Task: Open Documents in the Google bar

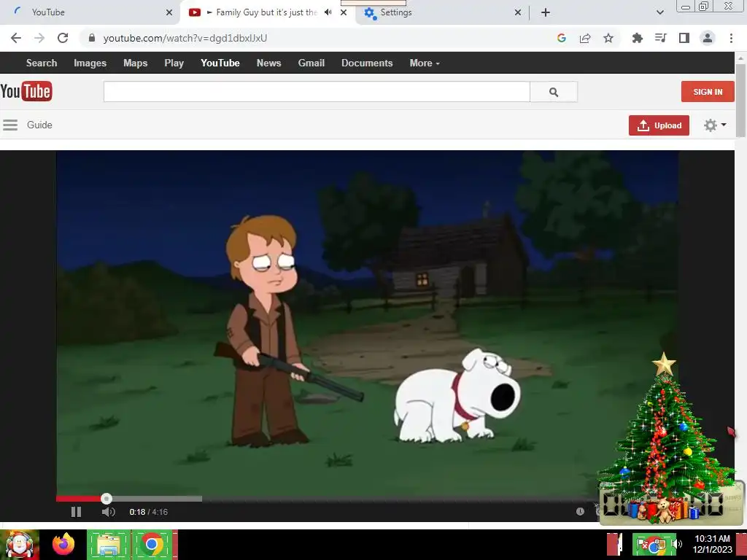Action: point(367,63)
